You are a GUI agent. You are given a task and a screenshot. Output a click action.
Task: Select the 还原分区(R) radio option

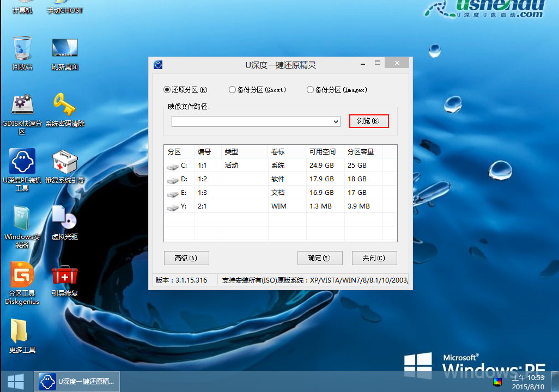[x=185, y=90]
